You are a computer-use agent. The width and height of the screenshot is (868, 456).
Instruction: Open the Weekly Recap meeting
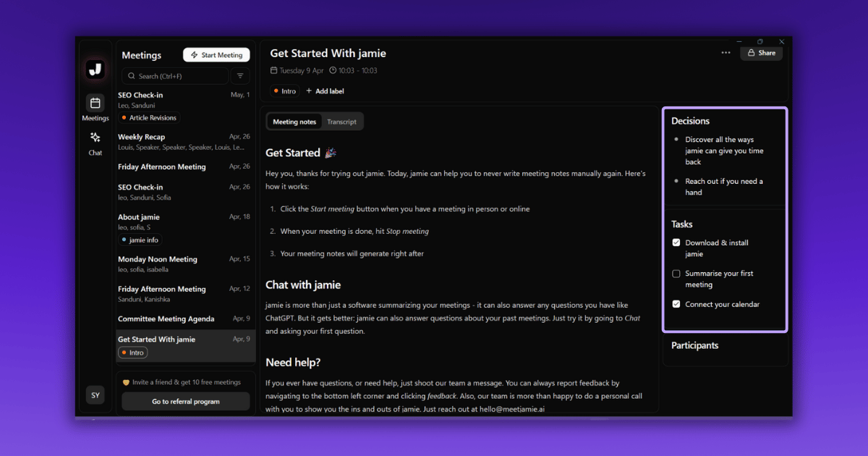coord(185,142)
